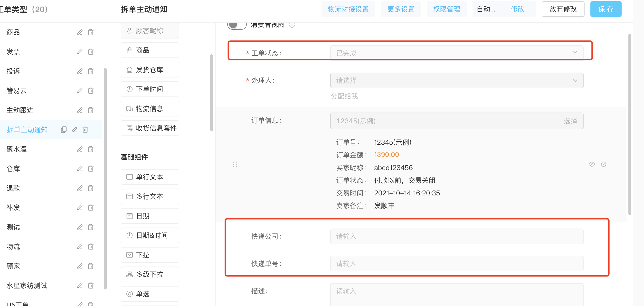Edit the 管易云 ticket type
The image size is (644, 306).
(80, 91)
